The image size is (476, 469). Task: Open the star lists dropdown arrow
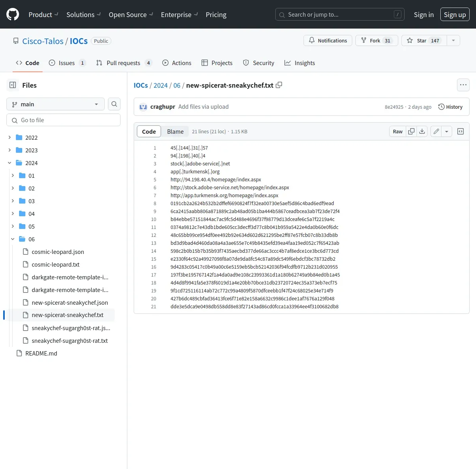pyautogui.click(x=453, y=40)
